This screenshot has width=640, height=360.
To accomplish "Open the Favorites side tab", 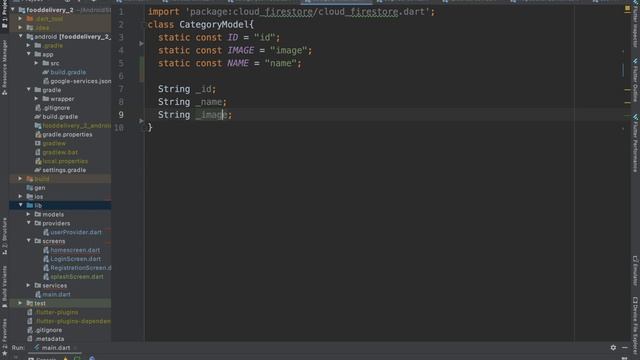I will 4,337.
